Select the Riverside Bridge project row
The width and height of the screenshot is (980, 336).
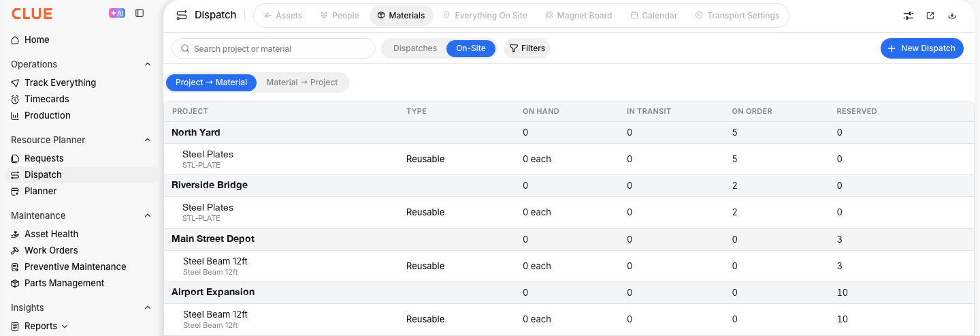[x=569, y=185]
